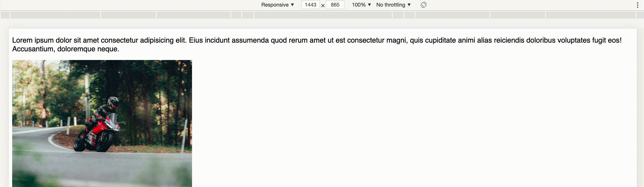Select the second narrow preset segment right of center
644x187 pixels.
click(x=410, y=15)
